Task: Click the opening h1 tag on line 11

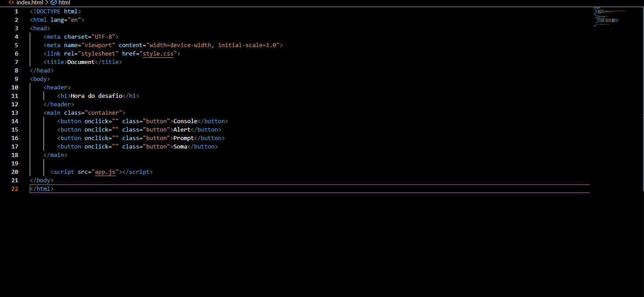Action: [64, 96]
